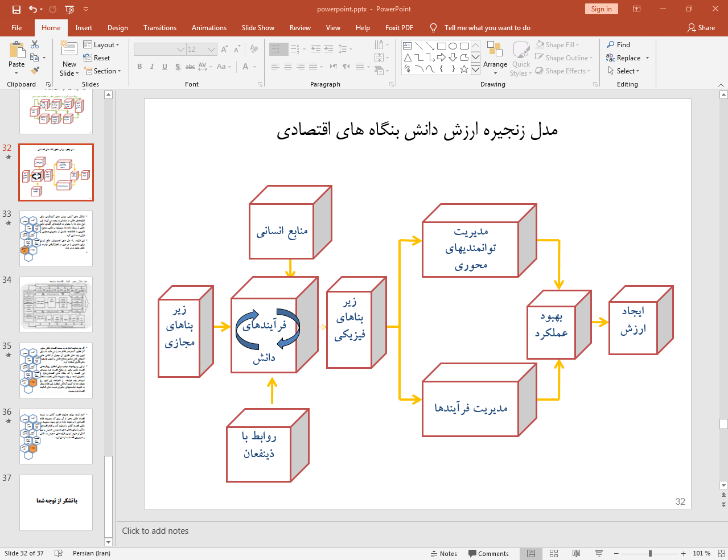Toggle Bold formatting
Image resolution: width=728 pixels, height=560 pixels.
tap(139, 67)
